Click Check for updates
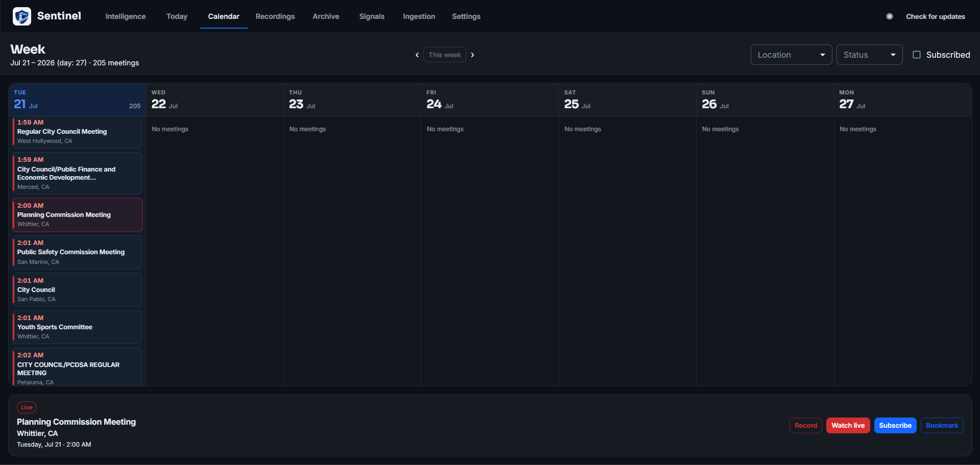This screenshot has height=465, width=980. (935, 16)
